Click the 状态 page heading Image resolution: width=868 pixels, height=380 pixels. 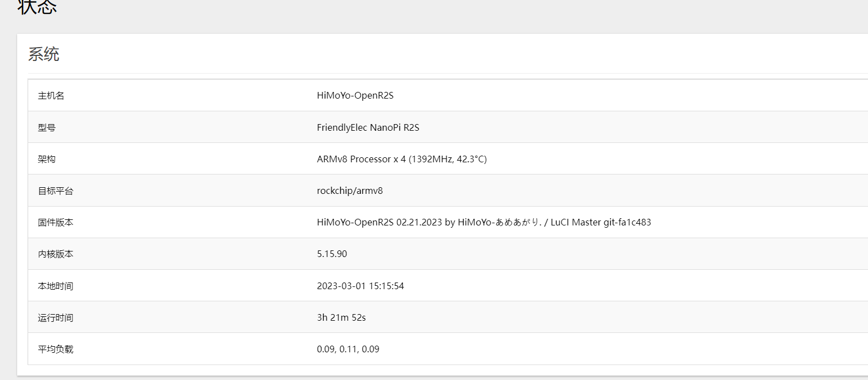tap(37, 7)
